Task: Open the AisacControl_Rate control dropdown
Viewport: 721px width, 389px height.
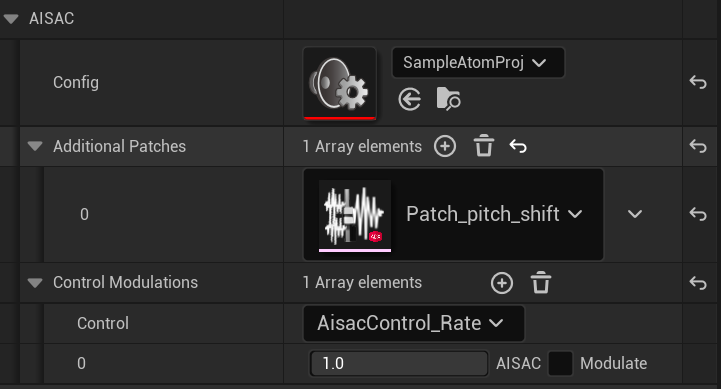Action: click(413, 323)
